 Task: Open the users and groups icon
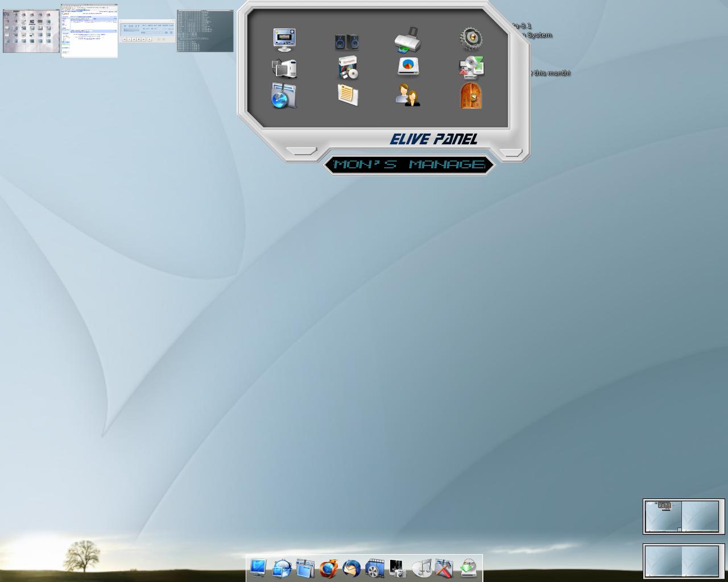408,95
